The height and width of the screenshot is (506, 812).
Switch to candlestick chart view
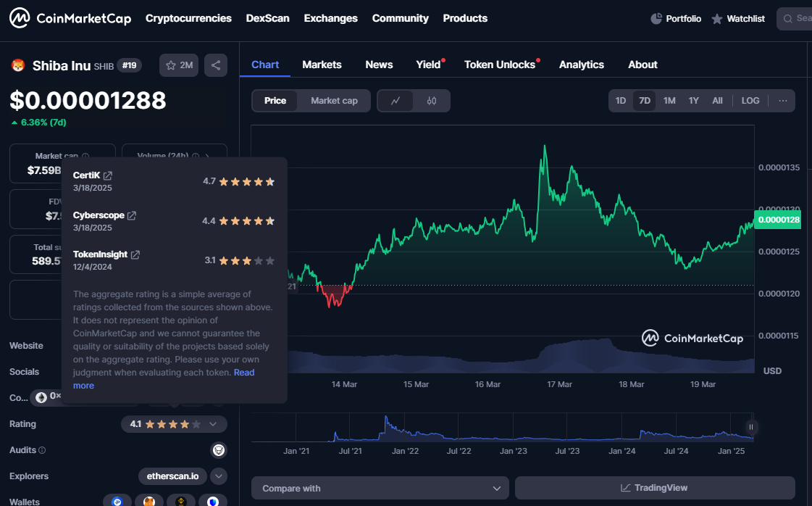(x=432, y=101)
